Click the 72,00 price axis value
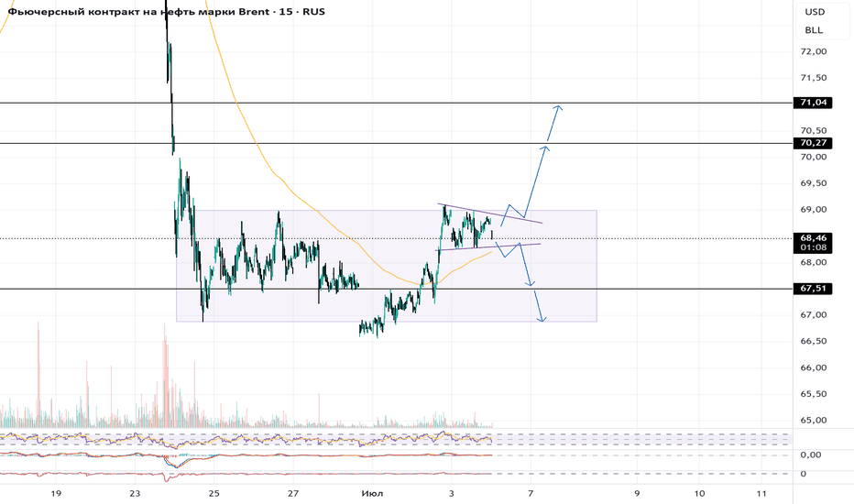This screenshot has height=504, width=854. click(813, 51)
